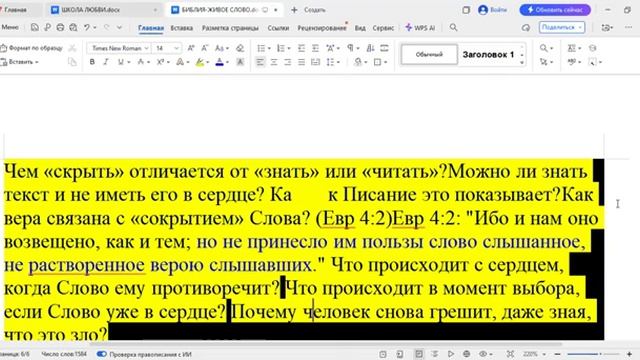Apply distributed alignment
The height and width of the screenshot is (360, 640).
[316, 62]
